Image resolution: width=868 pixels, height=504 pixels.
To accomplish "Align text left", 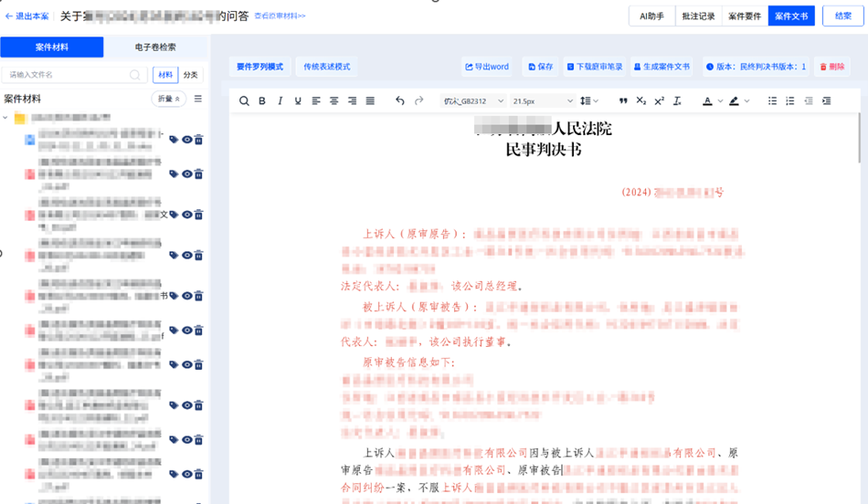I will 316,100.
